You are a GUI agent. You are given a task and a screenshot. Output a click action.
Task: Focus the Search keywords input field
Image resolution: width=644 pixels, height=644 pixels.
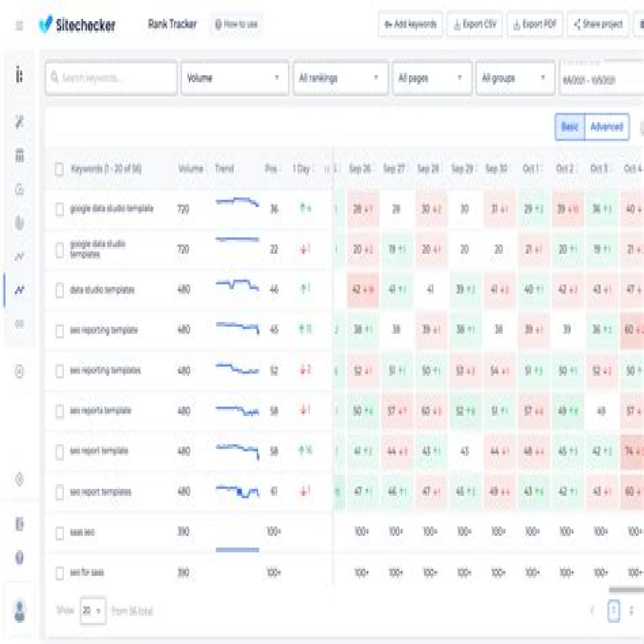111,78
